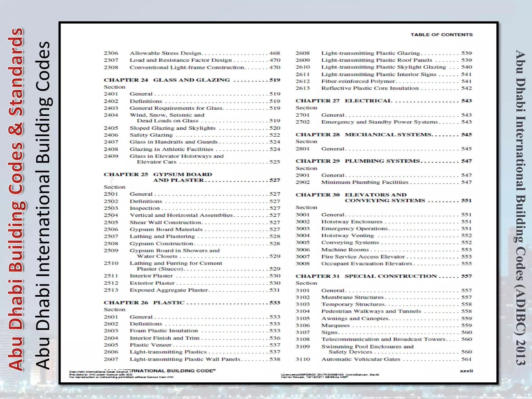Click heading 'CHAPTER 27 ELECTRICAL'
This screenshot has width=532, height=399.
point(384,101)
